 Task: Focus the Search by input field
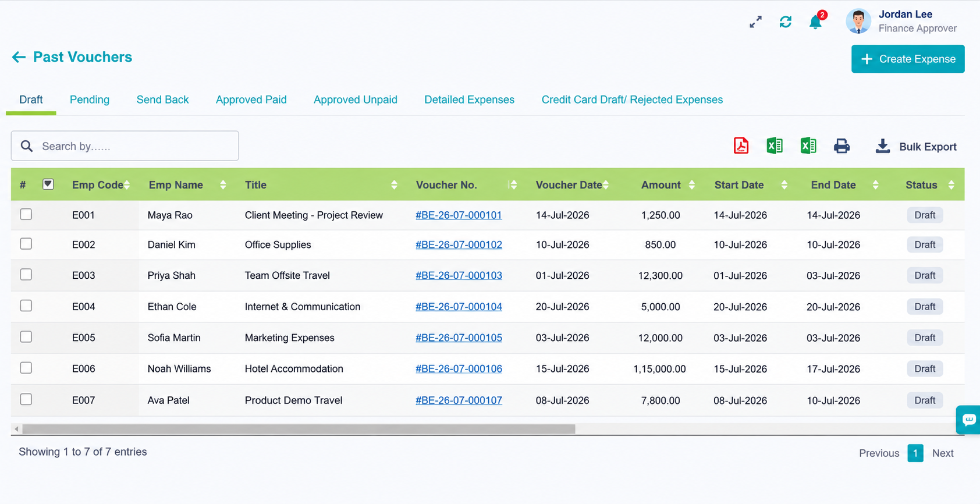coord(125,146)
